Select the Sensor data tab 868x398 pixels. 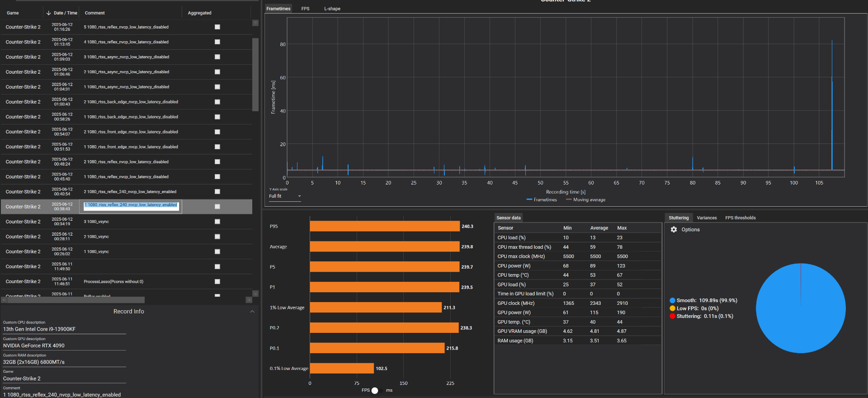(509, 218)
